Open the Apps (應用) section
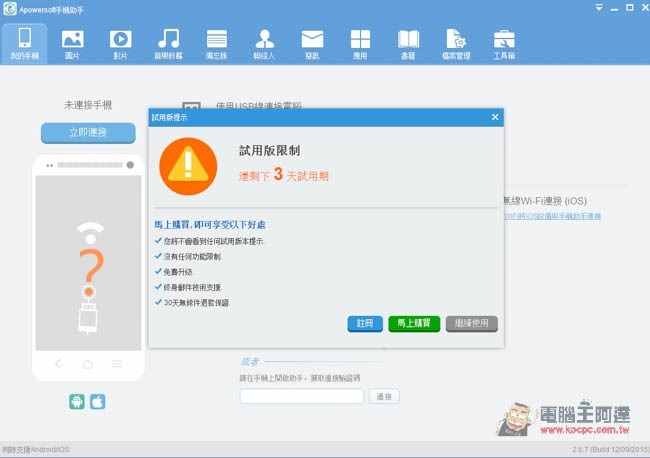Image resolution: width=650 pixels, height=458 pixels. 360,44
